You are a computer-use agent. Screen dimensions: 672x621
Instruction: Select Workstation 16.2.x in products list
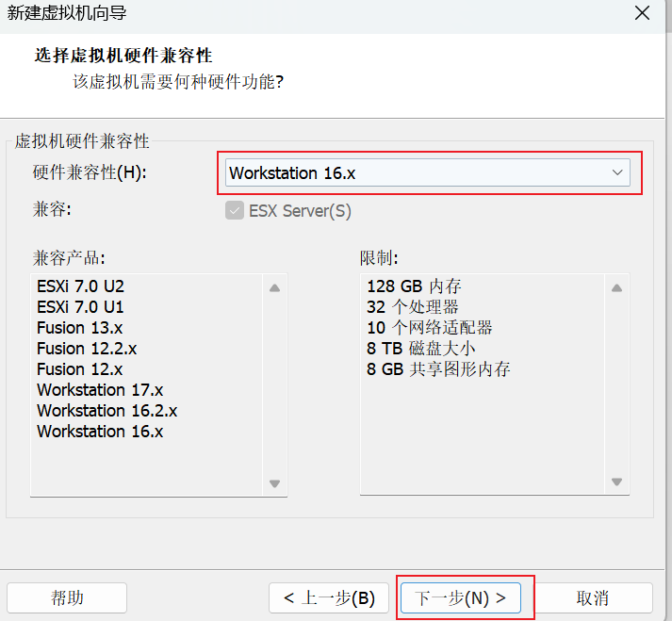(x=107, y=411)
